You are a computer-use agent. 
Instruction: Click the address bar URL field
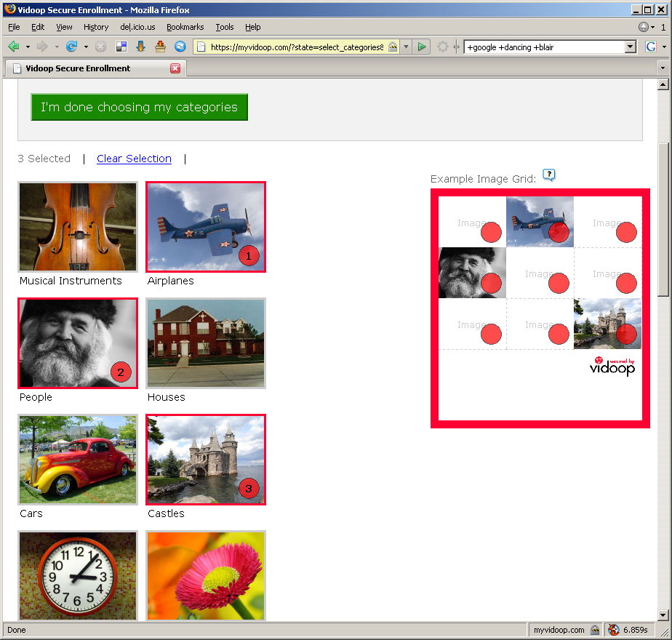[297, 47]
